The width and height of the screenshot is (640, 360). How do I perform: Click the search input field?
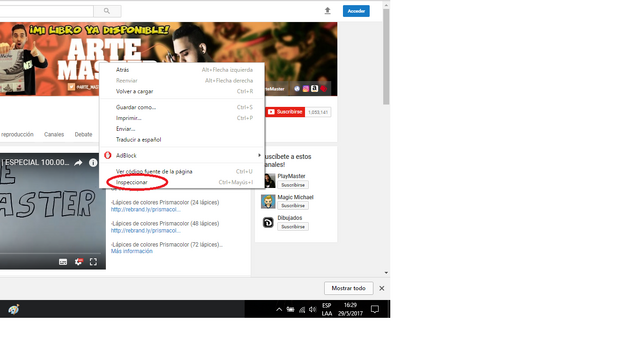[46, 11]
